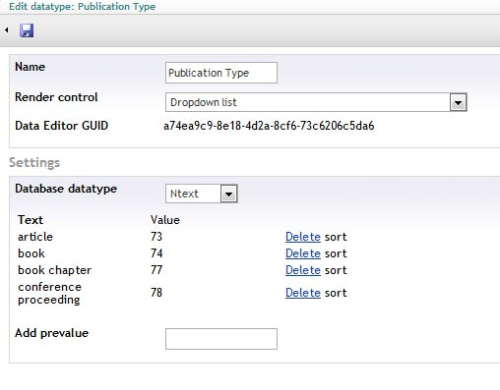Viewport: 500px width, 390px height.
Task: Delete the book prevalue
Action: 303,254
